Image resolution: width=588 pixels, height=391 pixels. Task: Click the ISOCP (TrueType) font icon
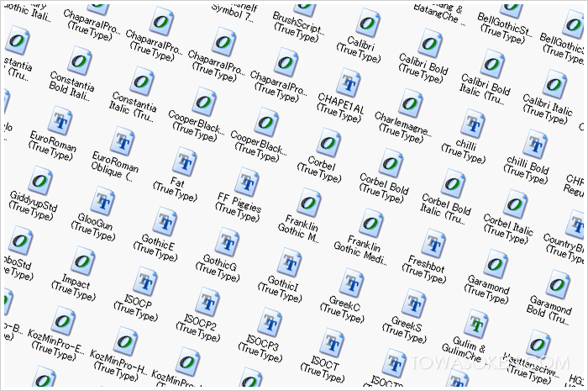[145, 281]
